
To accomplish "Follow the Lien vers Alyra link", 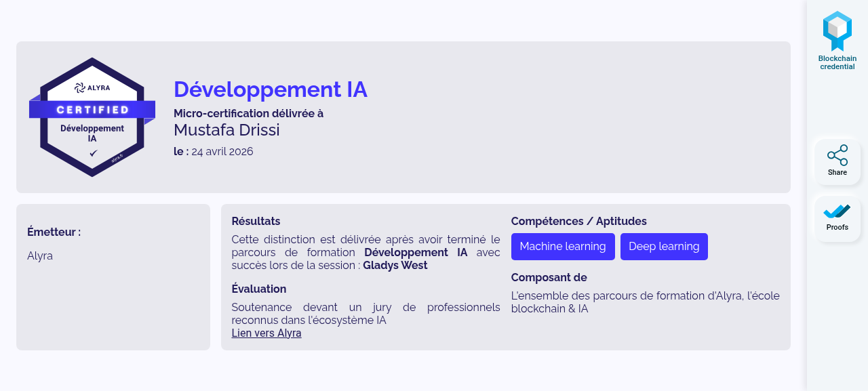I will click(267, 333).
